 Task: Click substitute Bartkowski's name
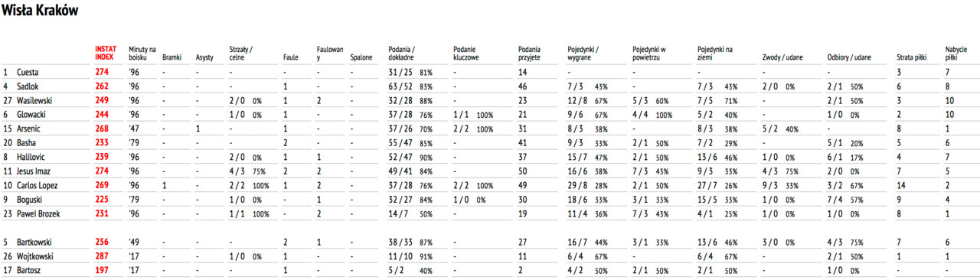tap(34, 242)
